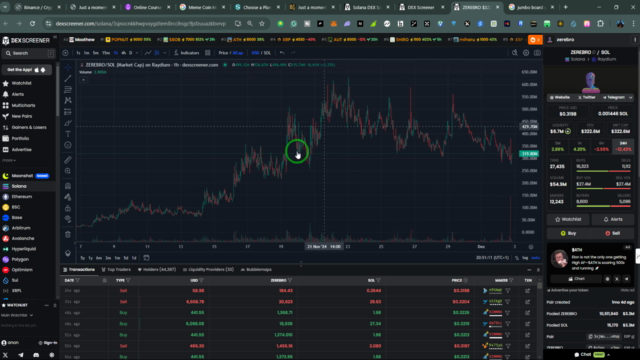Click the MAKER column filter icon

[511, 280]
